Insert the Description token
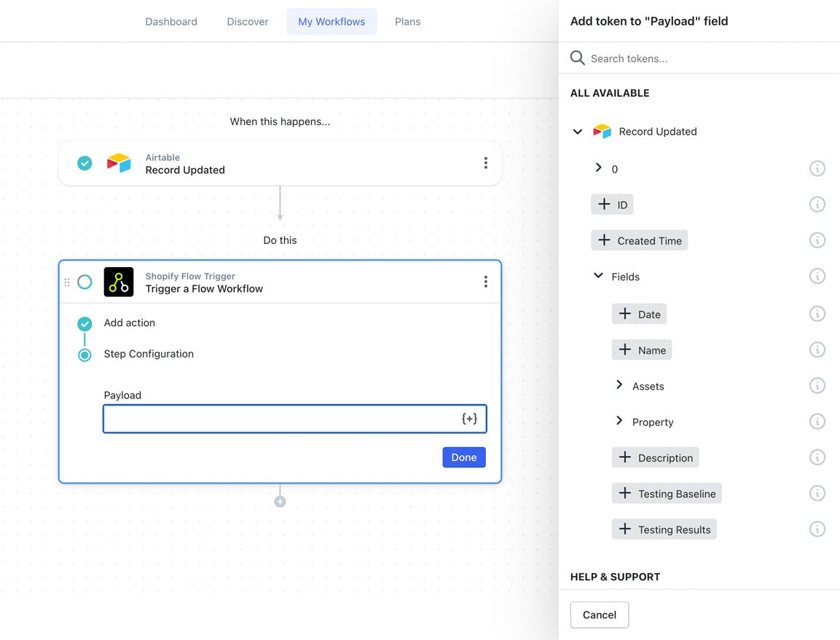840x640 pixels. tap(655, 457)
